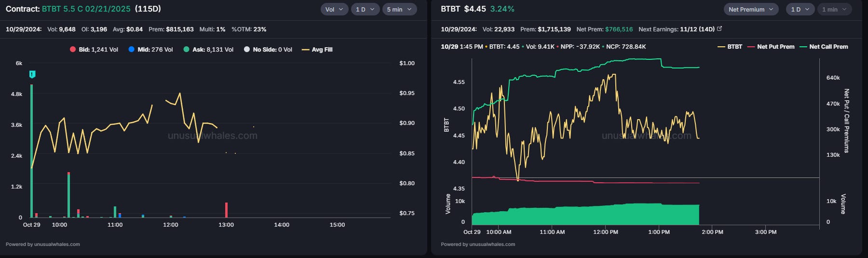Open the BTBT chart 1 D range dropdown
Image resolution: width=868 pixels, height=258 pixels.
tap(800, 9)
